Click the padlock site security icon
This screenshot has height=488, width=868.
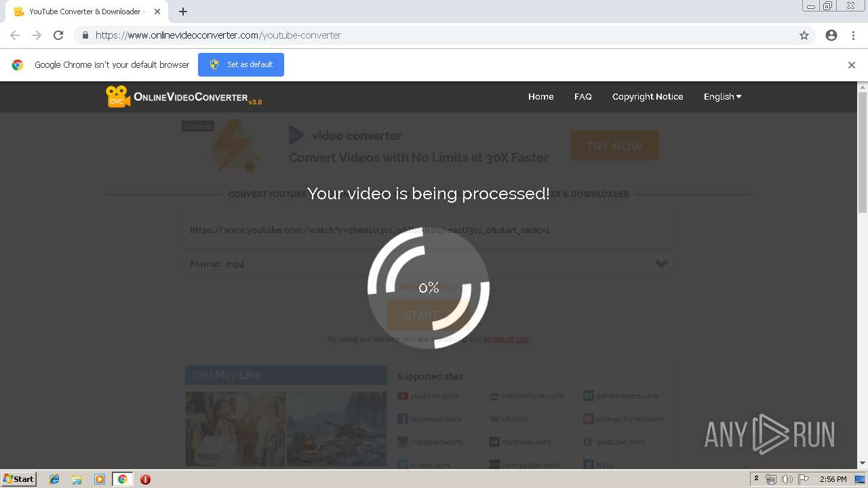coord(85,35)
